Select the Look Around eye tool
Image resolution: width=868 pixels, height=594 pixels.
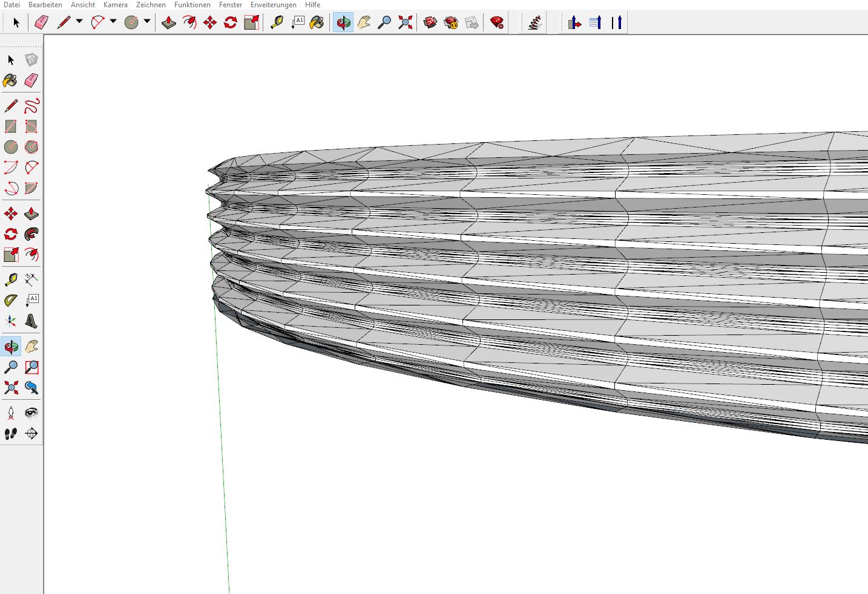pyautogui.click(x=31, y=413)
